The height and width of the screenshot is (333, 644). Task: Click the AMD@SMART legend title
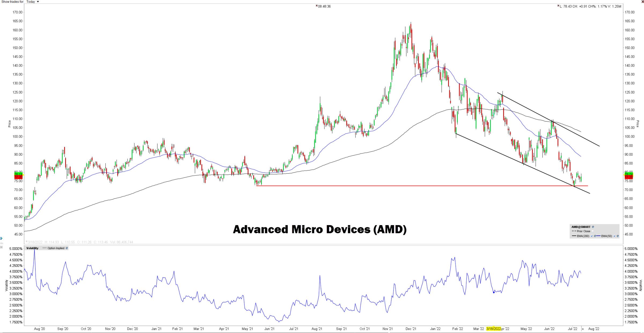pos(581,227)
